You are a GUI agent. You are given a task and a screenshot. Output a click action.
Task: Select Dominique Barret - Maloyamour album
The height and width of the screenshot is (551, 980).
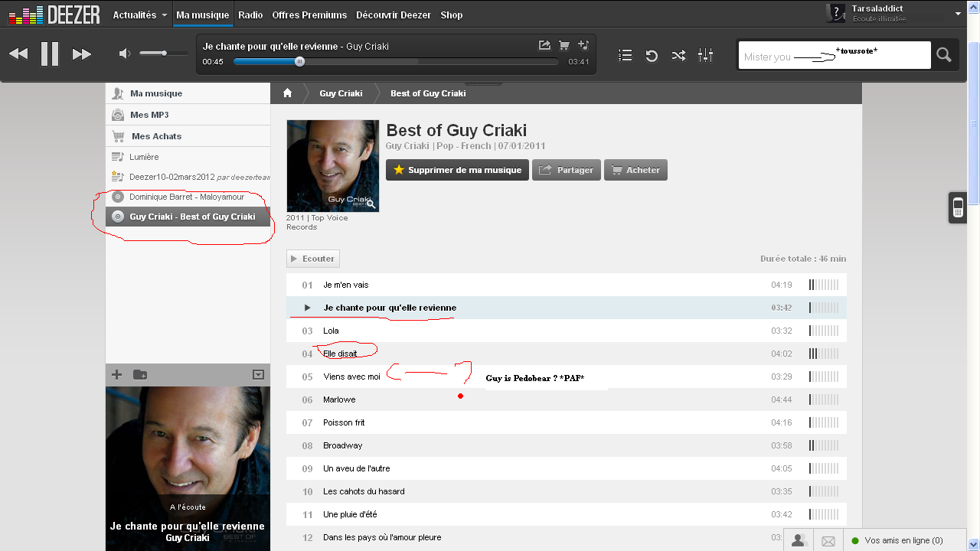tap(188, 197)
